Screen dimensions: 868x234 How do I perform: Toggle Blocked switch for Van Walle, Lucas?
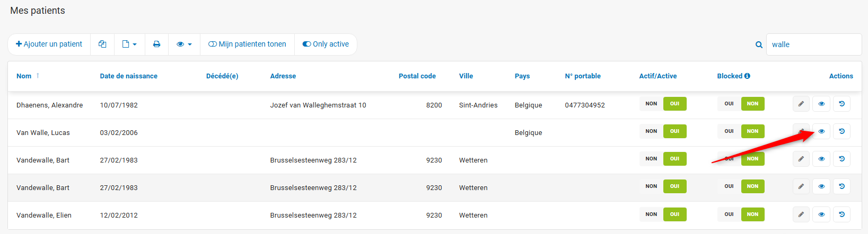pyautogui.click(x=741, y=131)
